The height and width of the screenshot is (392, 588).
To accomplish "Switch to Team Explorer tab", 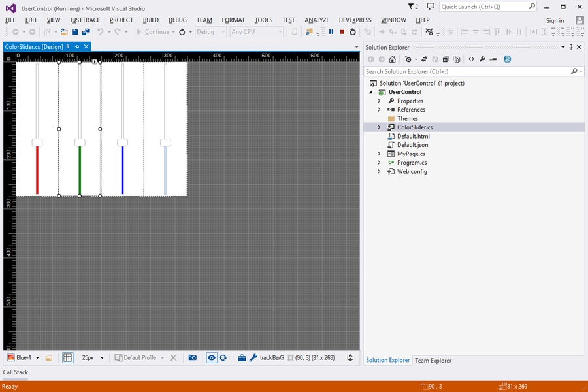I will point(433,361).
